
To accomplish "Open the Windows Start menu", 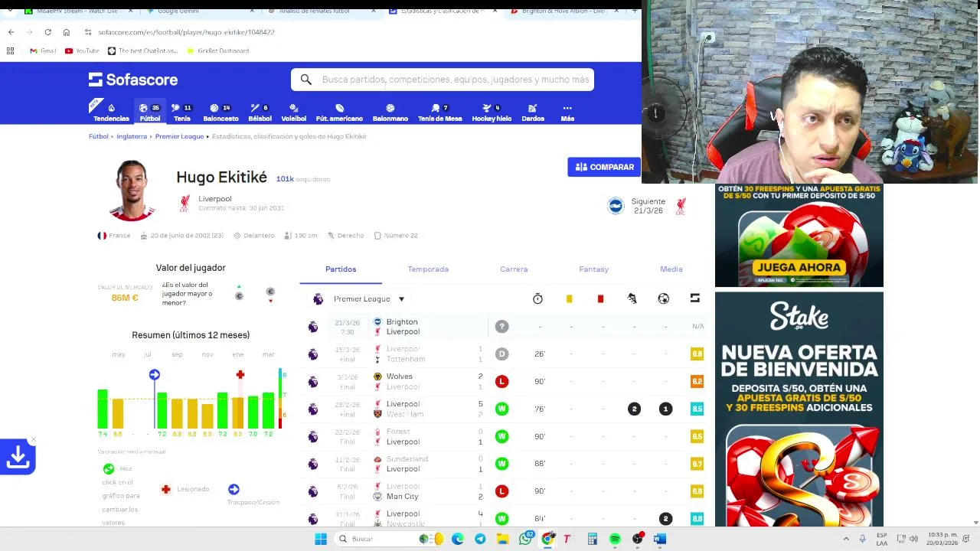I will (x=321, y=539).
